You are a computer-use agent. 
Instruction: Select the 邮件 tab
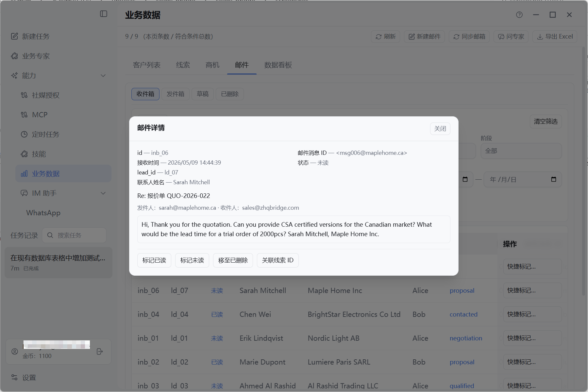(242, 65)
